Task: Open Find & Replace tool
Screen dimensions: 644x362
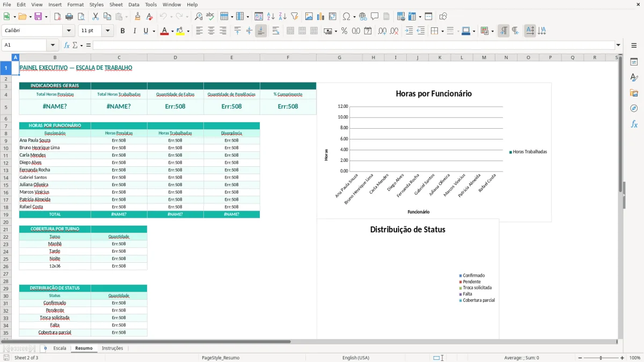Action: pyautogui.click(x=199, y=17)
